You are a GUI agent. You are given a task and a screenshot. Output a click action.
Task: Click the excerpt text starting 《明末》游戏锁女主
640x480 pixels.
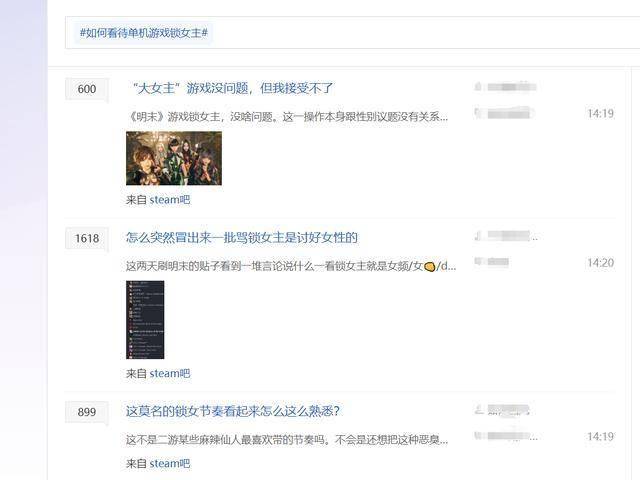tap(287, 117)
